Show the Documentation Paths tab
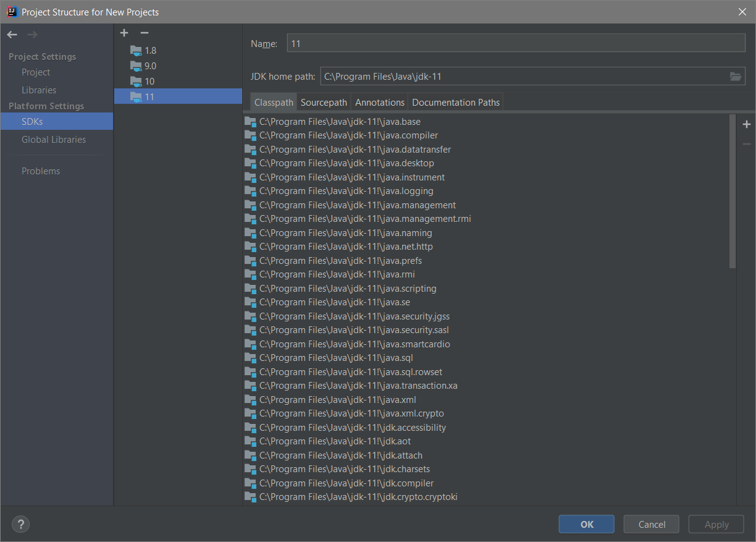 (x=455, y=103)
